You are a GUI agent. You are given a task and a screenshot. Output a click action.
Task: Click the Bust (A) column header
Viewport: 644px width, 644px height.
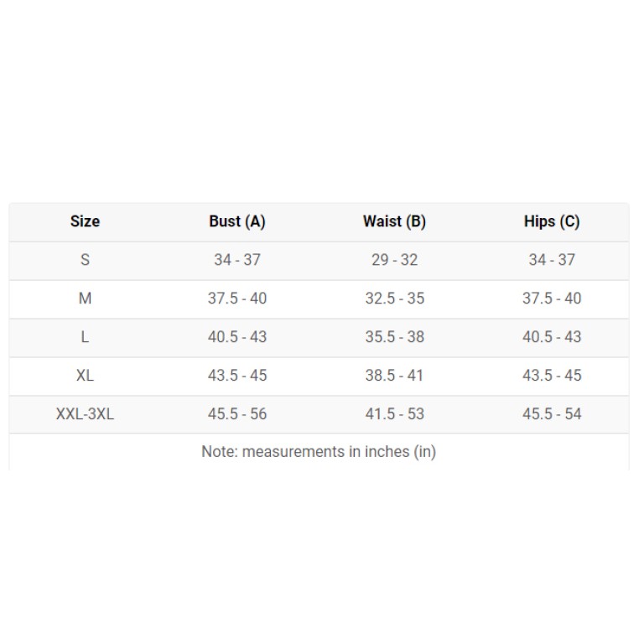pyautogui.click(x=237, y=221)
